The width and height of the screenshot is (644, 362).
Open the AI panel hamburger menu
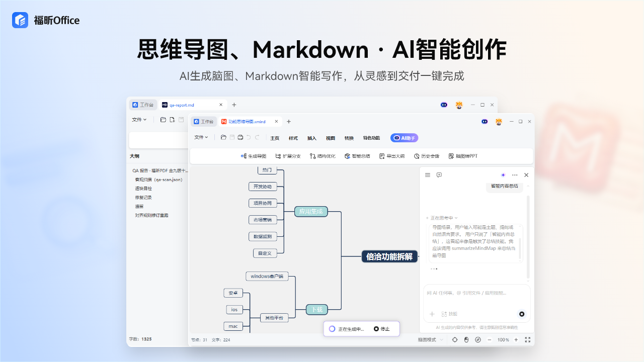point(428,175)
